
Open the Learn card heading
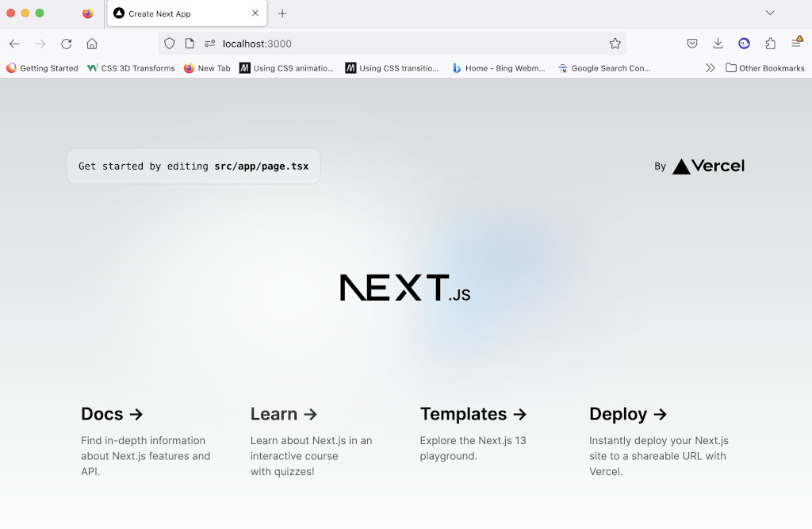tap(283, 414)
